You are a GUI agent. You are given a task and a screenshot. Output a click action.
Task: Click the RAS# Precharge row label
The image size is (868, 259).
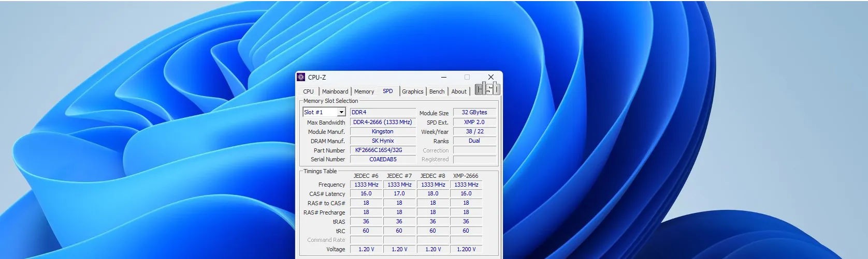click(x=324, y=212)
